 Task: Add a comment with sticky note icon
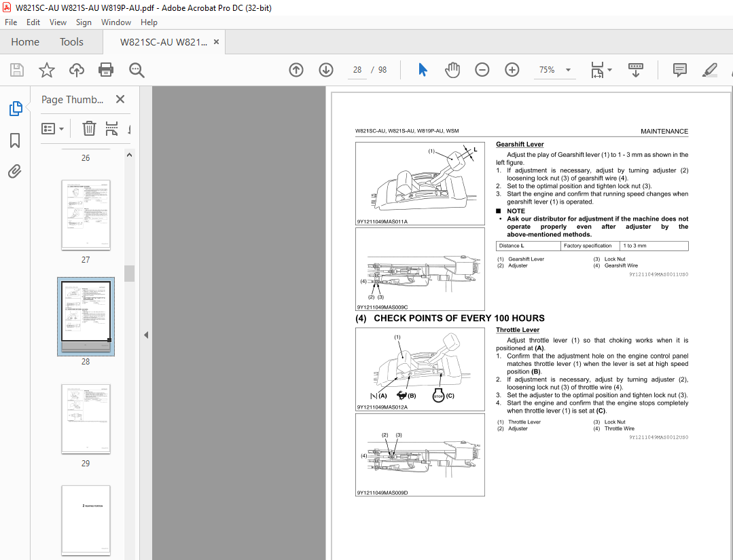679,70
